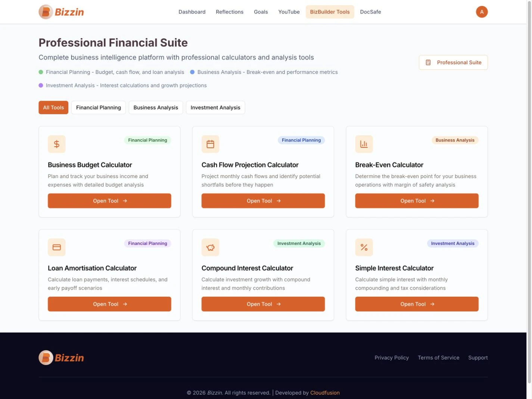Click the dollar sign icon on Business Budget card
532x399 pixels.
tap(57, 144)
